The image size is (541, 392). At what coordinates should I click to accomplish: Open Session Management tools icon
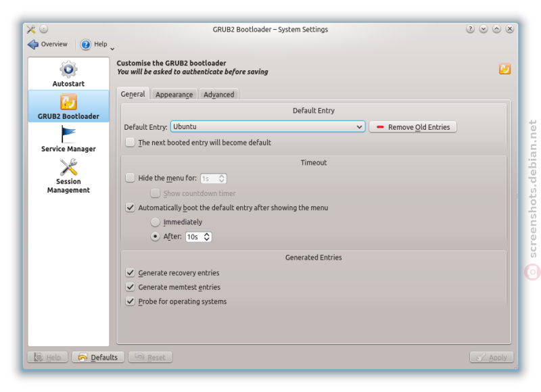click(x=68, y=167)
